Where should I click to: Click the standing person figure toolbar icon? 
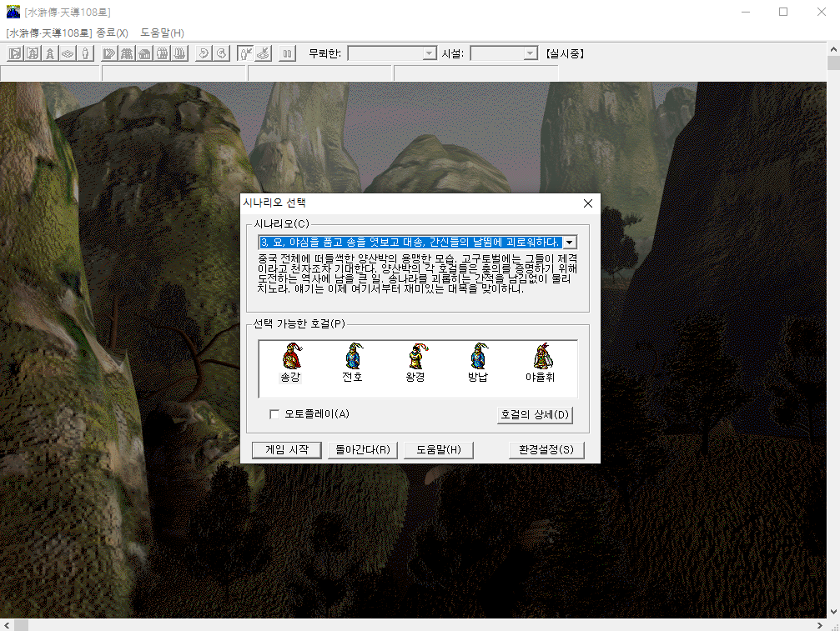(x=85, y=53)
